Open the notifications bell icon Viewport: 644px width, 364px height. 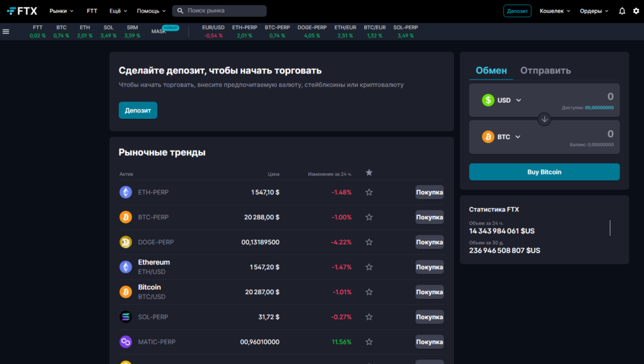pyautogui.click(x=621, y=10)
